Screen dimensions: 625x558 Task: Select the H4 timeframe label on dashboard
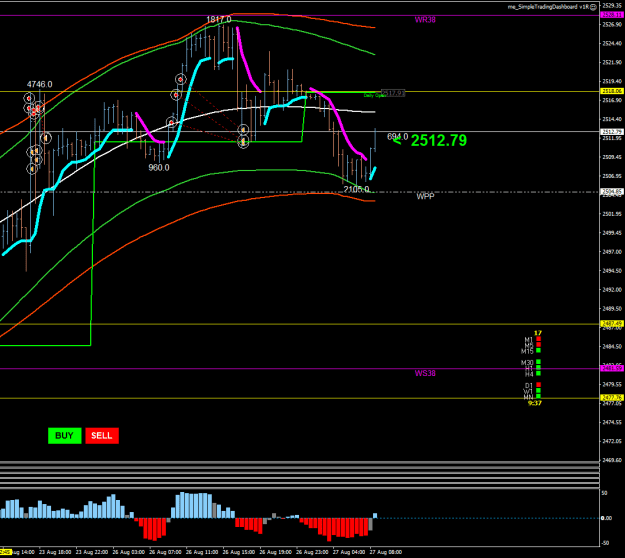[x=529, y=374]
